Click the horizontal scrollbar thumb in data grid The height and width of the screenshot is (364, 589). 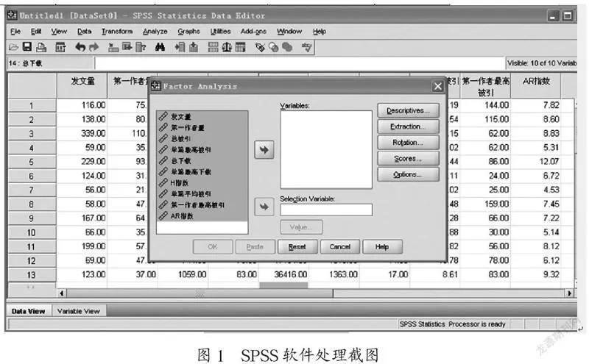click(200, 293)
